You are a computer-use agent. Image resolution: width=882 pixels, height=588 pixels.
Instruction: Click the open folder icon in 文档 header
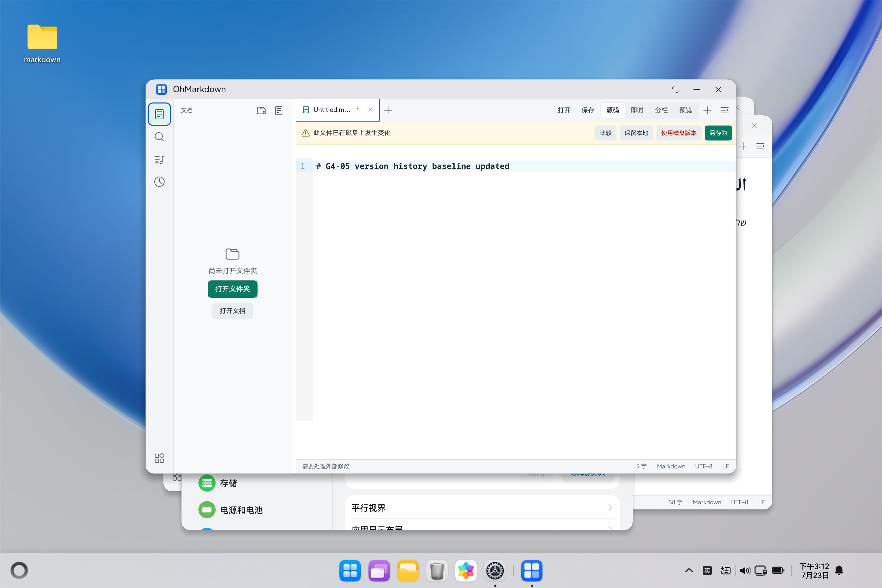[x=261, y=110]
